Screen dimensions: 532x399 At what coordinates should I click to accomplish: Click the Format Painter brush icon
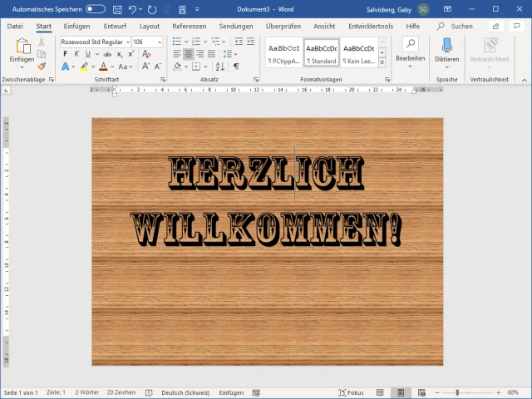point(42,66)
